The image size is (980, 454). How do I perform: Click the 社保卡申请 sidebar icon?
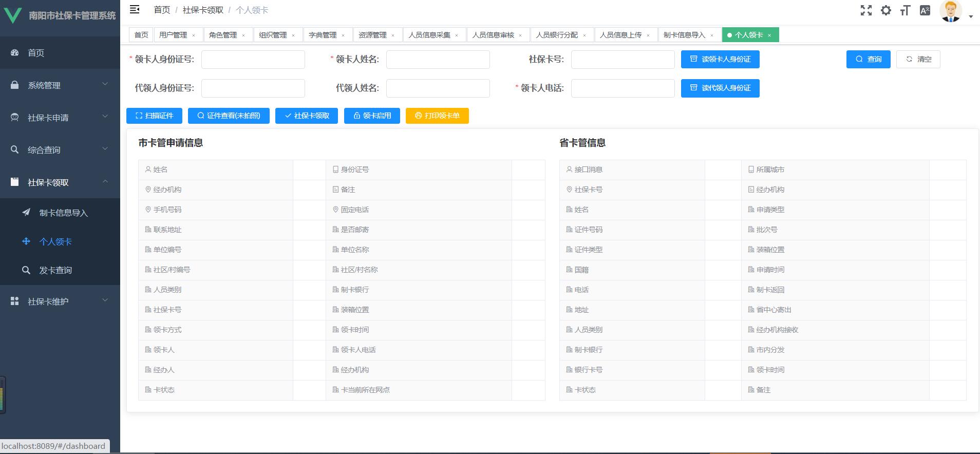[x=15, y=117]
